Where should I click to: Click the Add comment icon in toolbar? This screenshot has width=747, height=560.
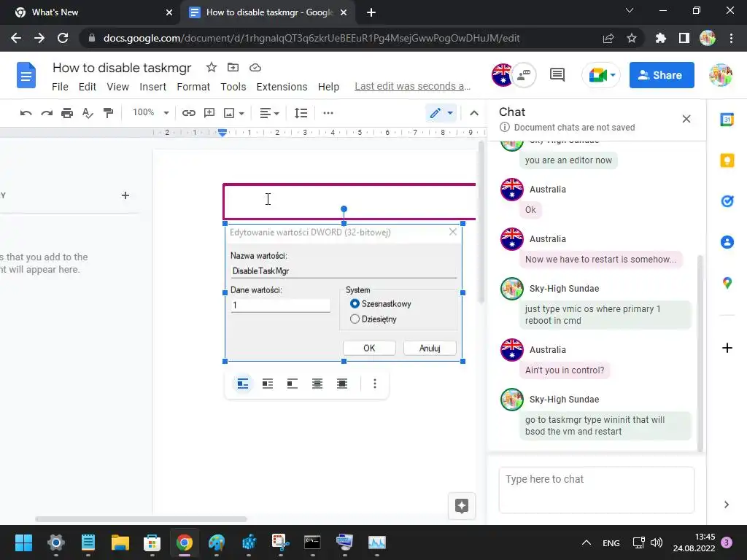point(209,113)
